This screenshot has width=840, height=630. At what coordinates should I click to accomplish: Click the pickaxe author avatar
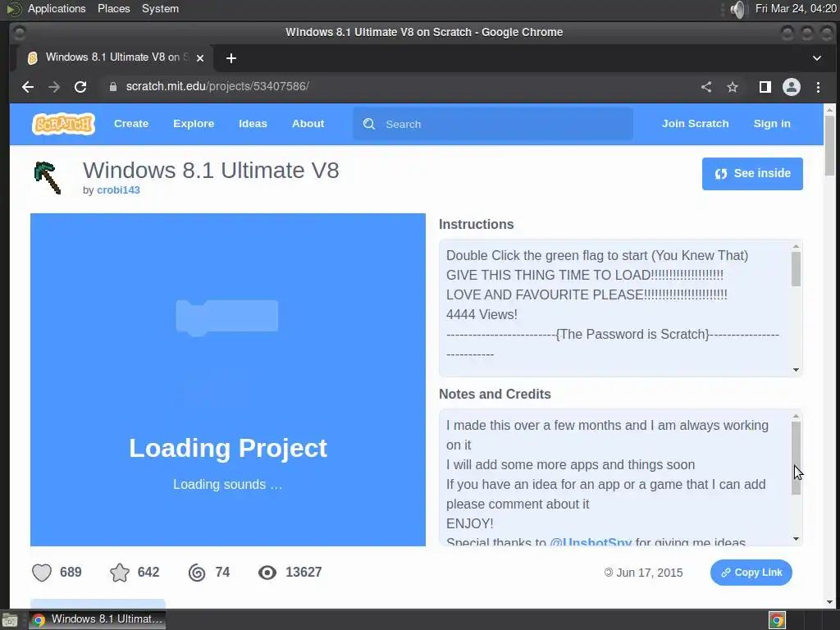coord(48,177)
